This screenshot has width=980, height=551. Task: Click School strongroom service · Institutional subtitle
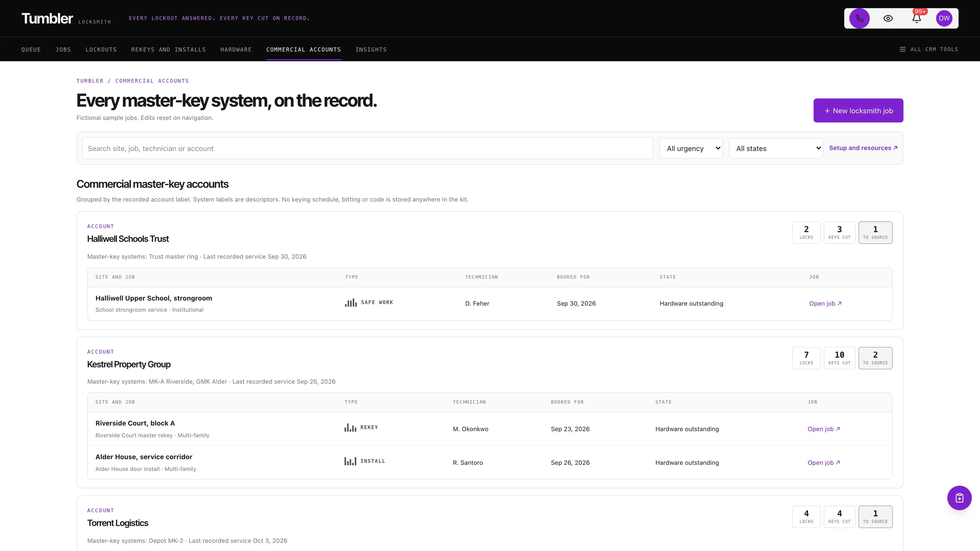coord(150,310)
